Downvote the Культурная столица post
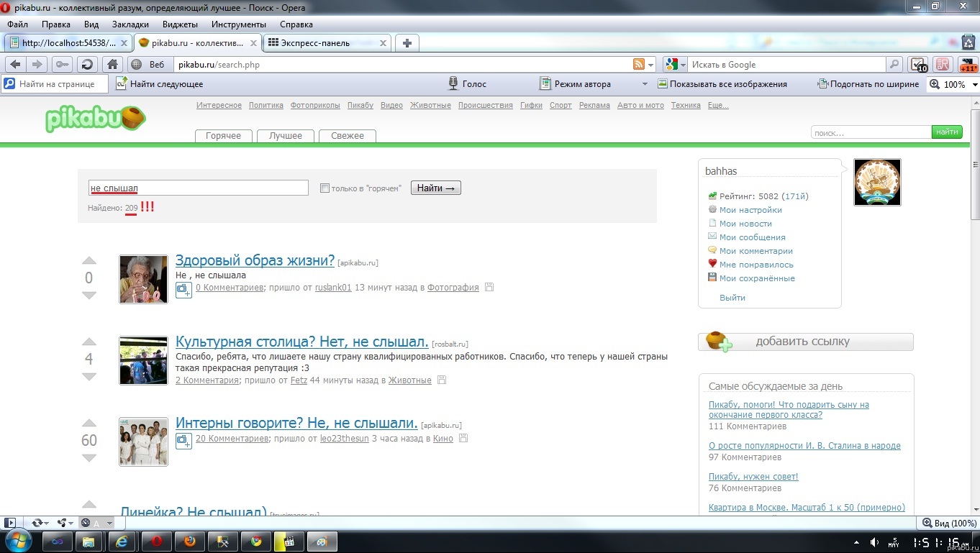The height and width of the screenshot is (553, 980). click(89, 377)
